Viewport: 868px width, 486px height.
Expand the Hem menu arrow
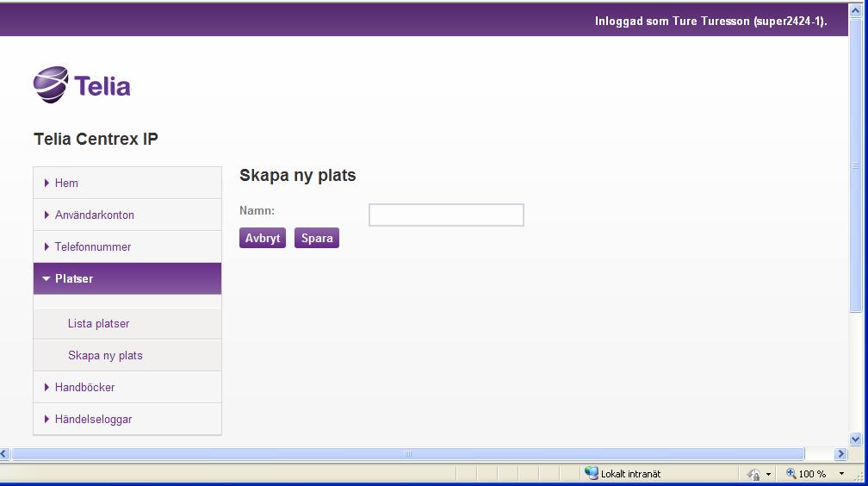[46, 183]
